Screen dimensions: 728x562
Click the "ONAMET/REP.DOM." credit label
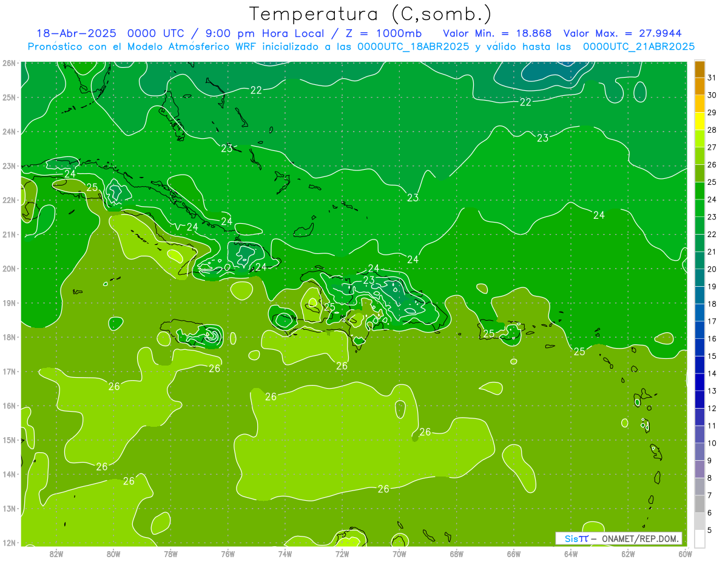tap(641, 538)
